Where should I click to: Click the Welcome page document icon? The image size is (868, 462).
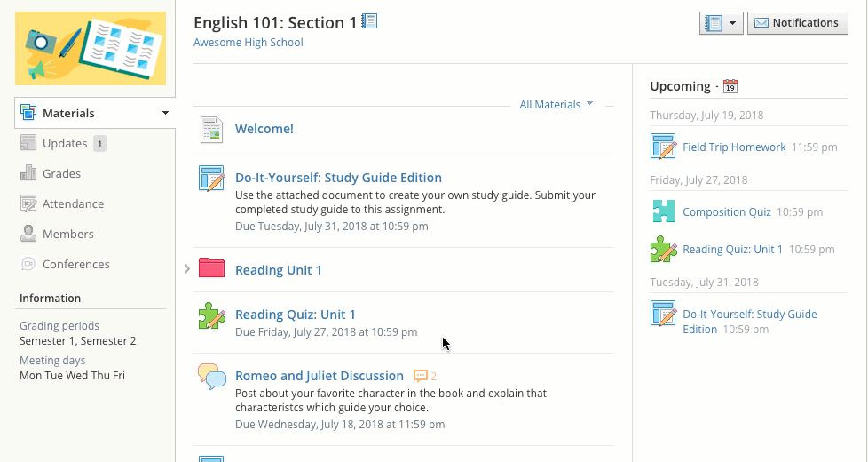pyautogui.click(x=211, y=129)
